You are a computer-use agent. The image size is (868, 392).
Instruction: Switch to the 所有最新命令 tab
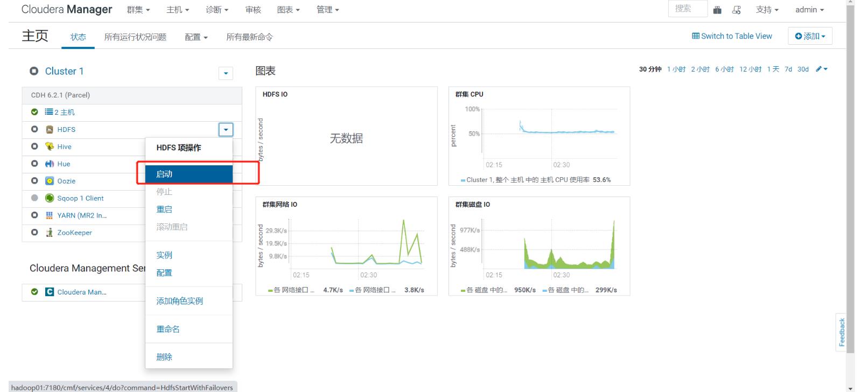(x=249, y=37)
